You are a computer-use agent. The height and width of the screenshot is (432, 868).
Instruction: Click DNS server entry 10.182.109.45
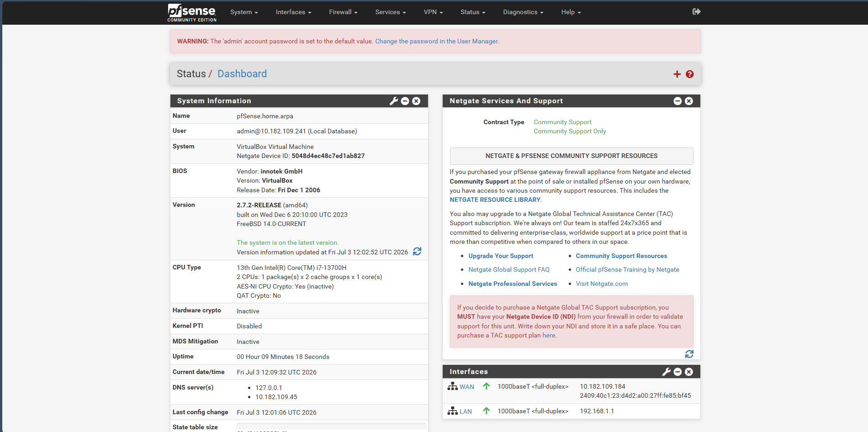(276, 397)
